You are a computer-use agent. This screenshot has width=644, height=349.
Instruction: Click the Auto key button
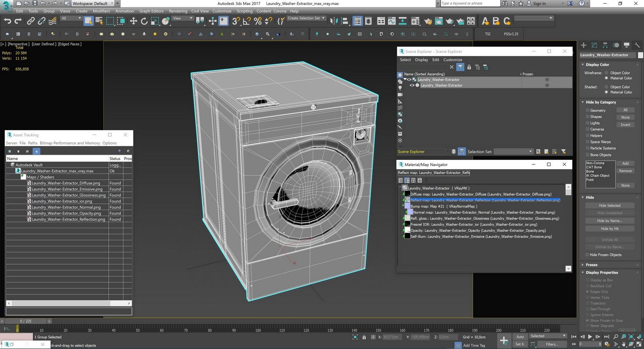point(520,337)
